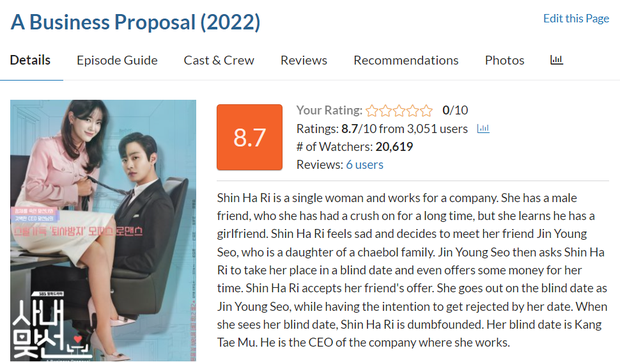The height and width of the screenshot is (362, 620).
Task: Rate with the third star
Action: point(399,111)
